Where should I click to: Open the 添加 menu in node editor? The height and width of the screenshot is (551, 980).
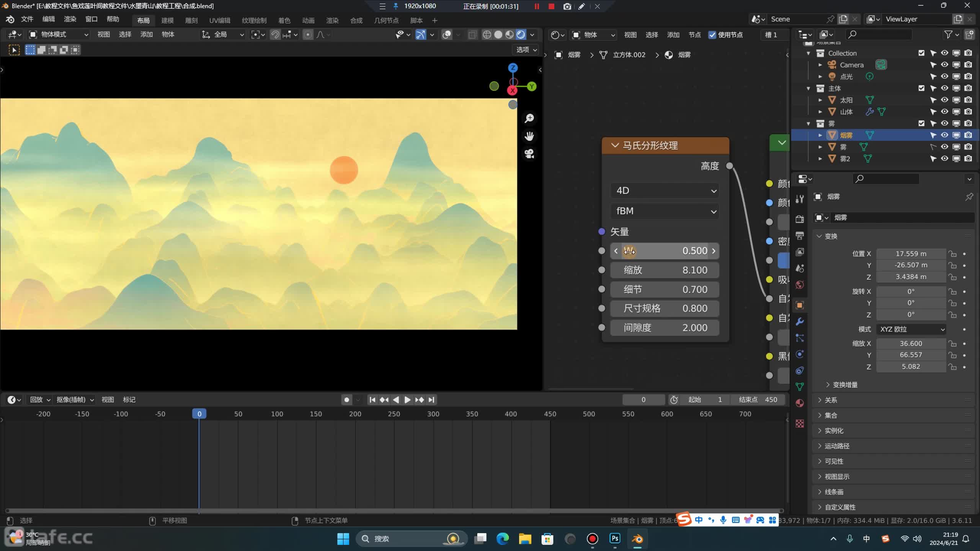click(x=673, y=35)
